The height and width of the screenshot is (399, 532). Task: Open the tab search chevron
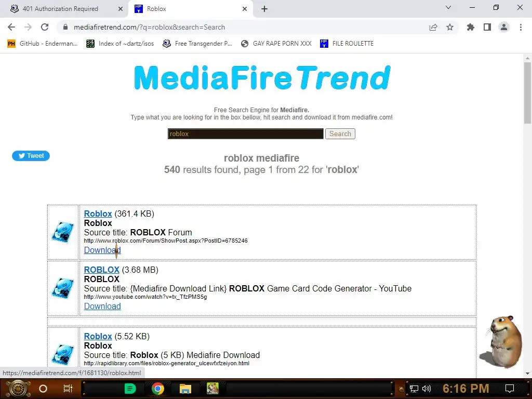click(448, 7)
